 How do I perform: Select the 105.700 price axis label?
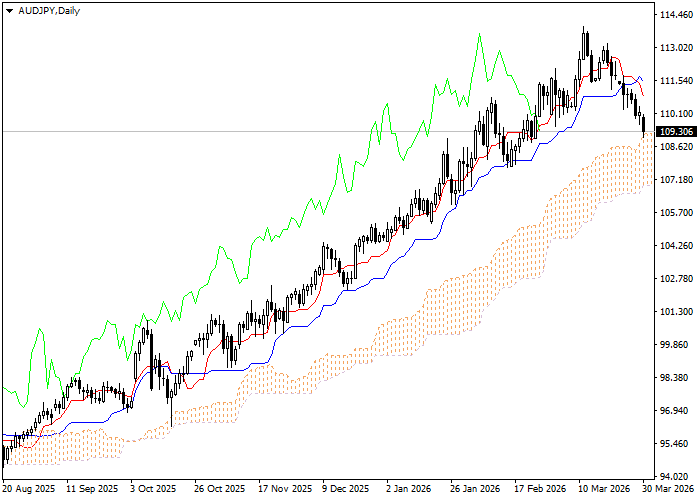pyautogui.click(x=677, y=212)
